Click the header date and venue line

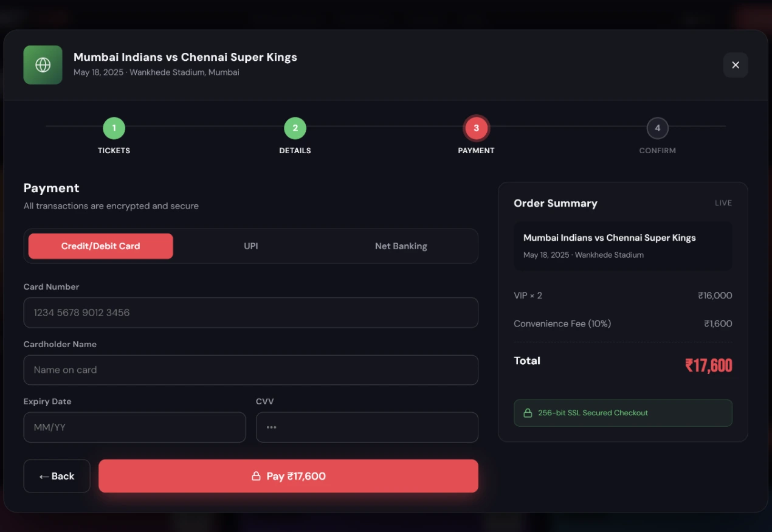(x=156, y=72)
